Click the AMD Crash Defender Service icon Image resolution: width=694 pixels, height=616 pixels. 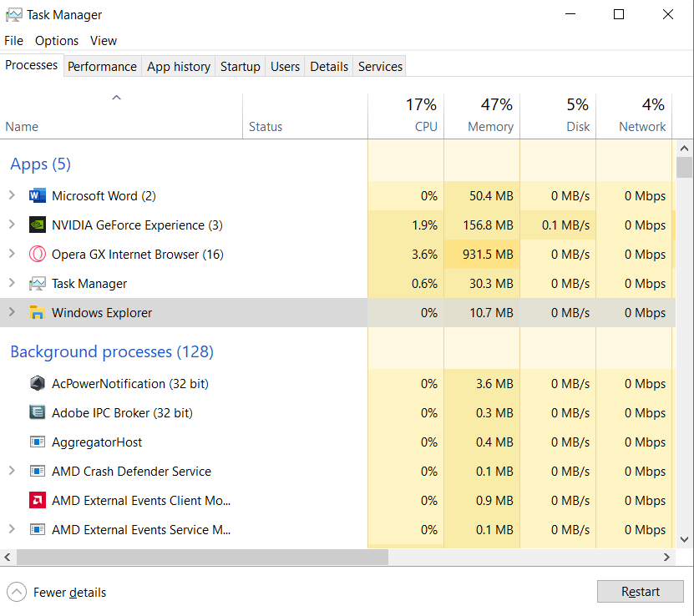pyautogui.click(x=38, y=471)
